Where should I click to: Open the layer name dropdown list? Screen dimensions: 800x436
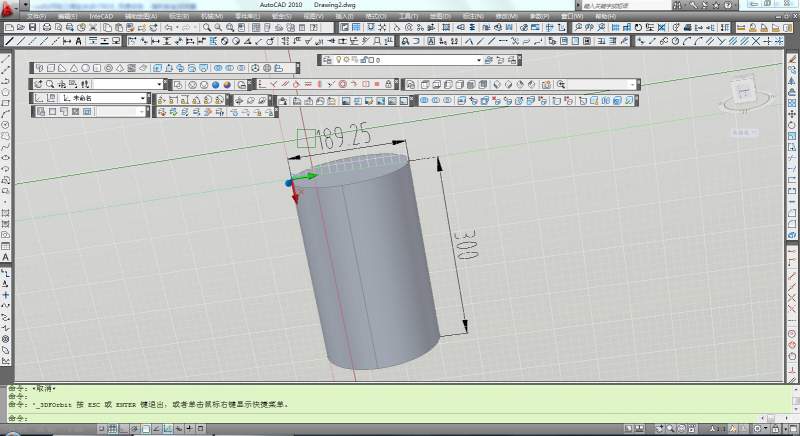tap(478, 60)
